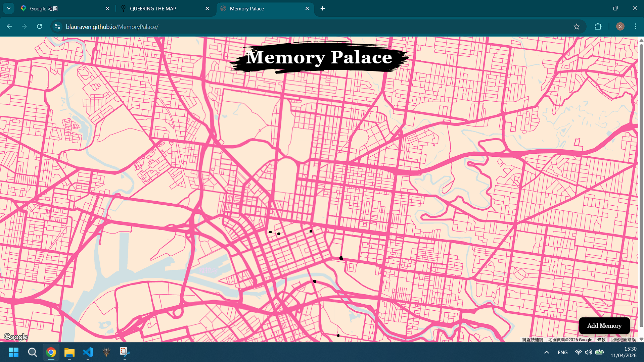The image size is (644, 362).
Task: Open the Chrome profile avatar
Action: [620, 27]
